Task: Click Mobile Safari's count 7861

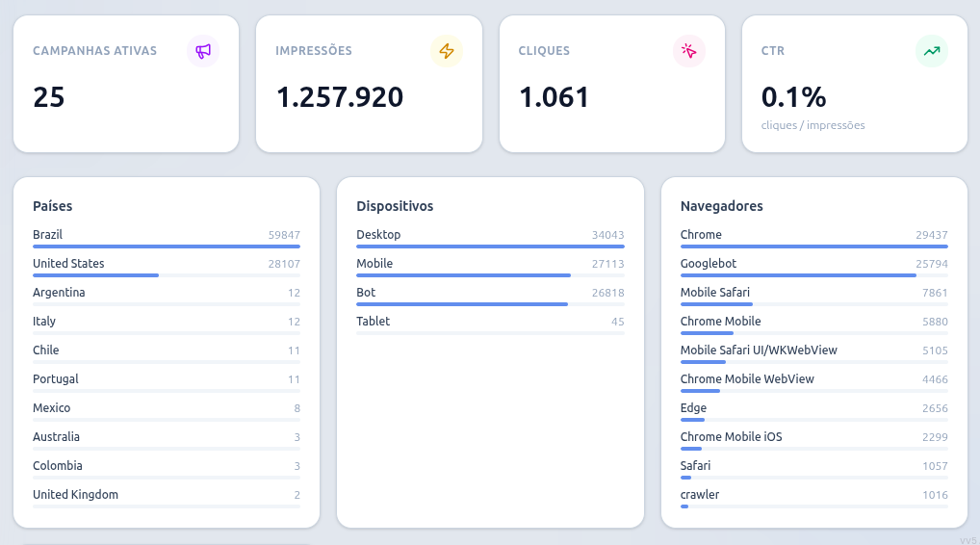Action: pos(935,293)
